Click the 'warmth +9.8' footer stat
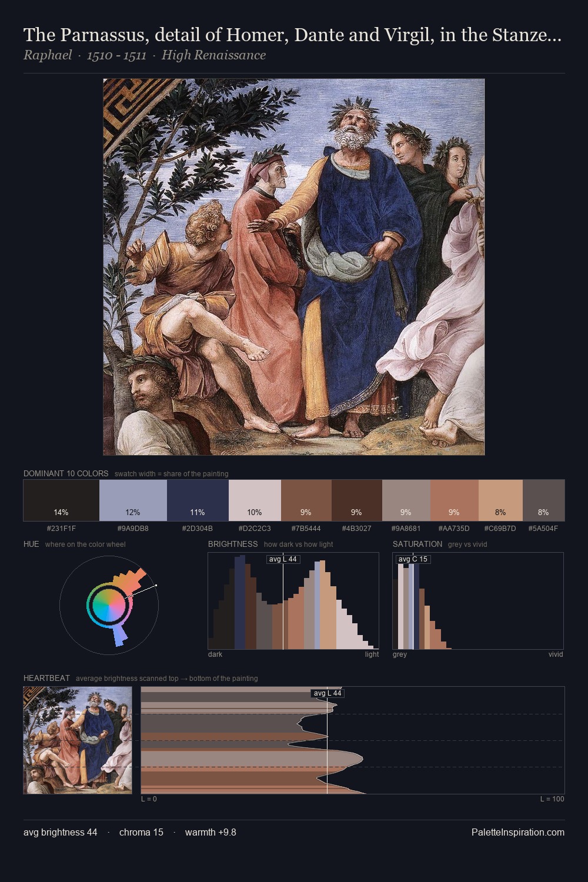 (x=211, y=832)
